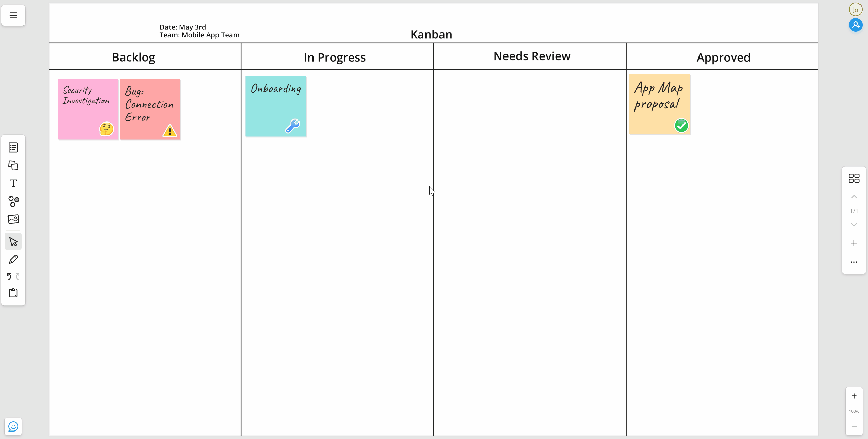868x439 pixels.
Task: Zoom in using the plus button
Action: point(854,396)
